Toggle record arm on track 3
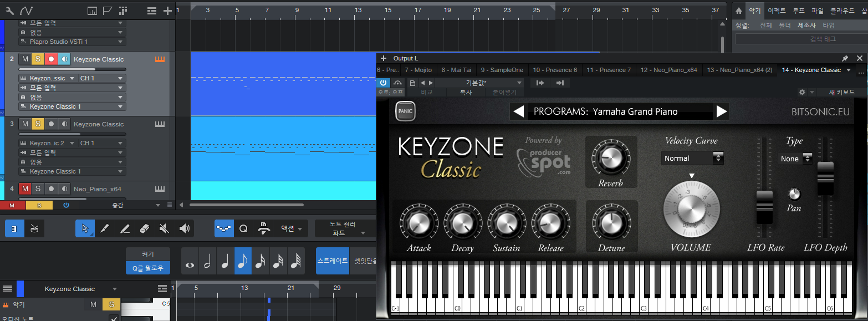 pyautogui.click(x=52, y=124)
